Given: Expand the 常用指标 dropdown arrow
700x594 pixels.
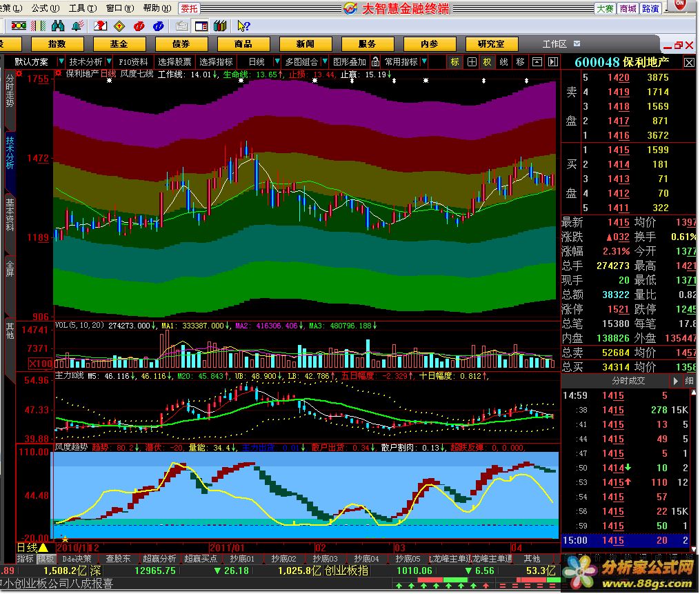Looking at the screenshot, I should pos(424,61).
